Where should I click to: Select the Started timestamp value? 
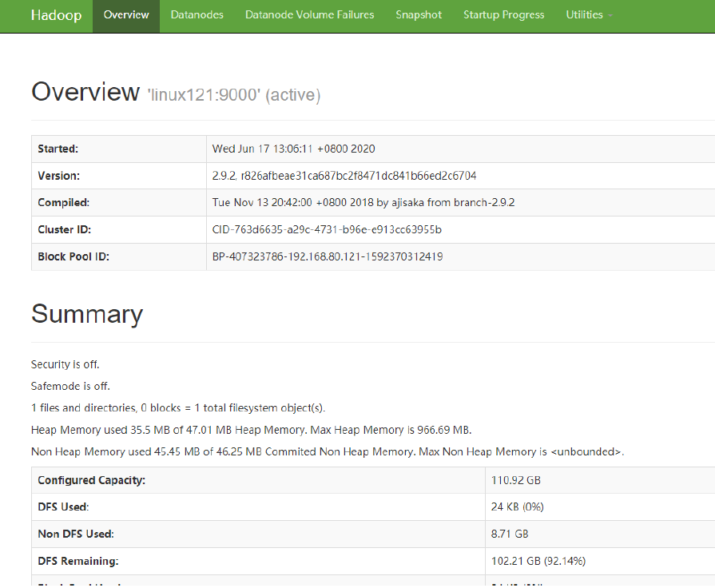(x=293, y=149)
